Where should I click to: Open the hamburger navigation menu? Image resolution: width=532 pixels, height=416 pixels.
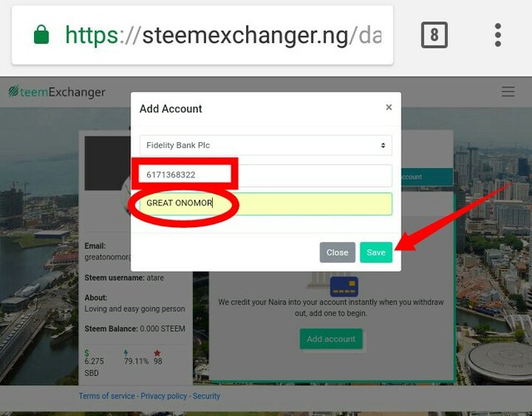click(508, 92)
